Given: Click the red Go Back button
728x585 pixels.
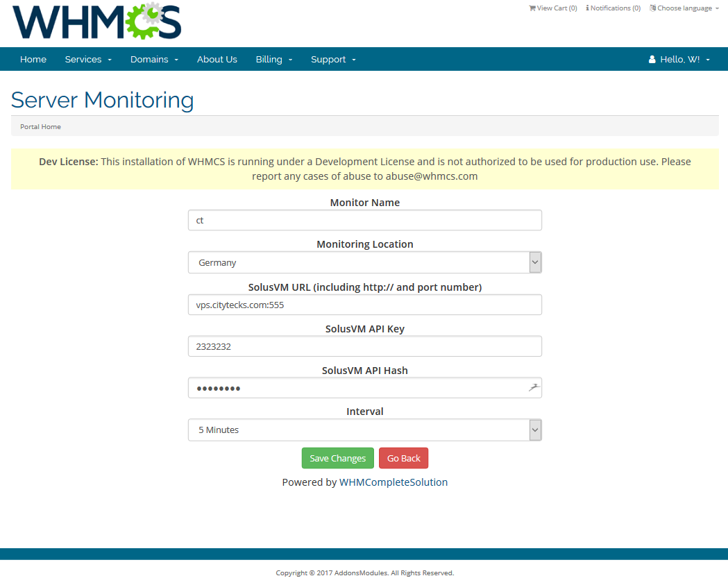Looking at the screenshot, I should point(403,458).
